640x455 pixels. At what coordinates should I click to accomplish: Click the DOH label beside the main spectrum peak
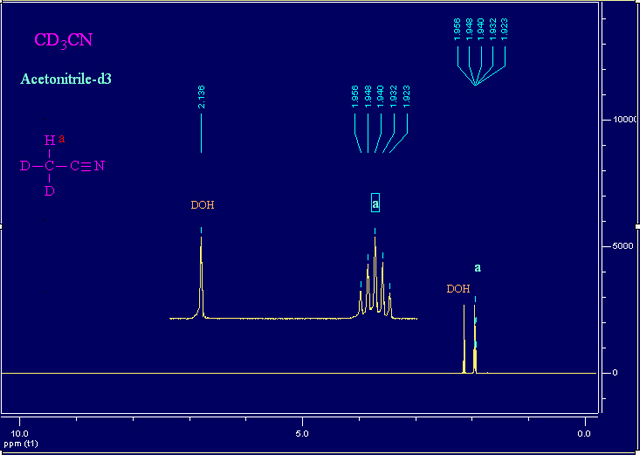(458, 289)
